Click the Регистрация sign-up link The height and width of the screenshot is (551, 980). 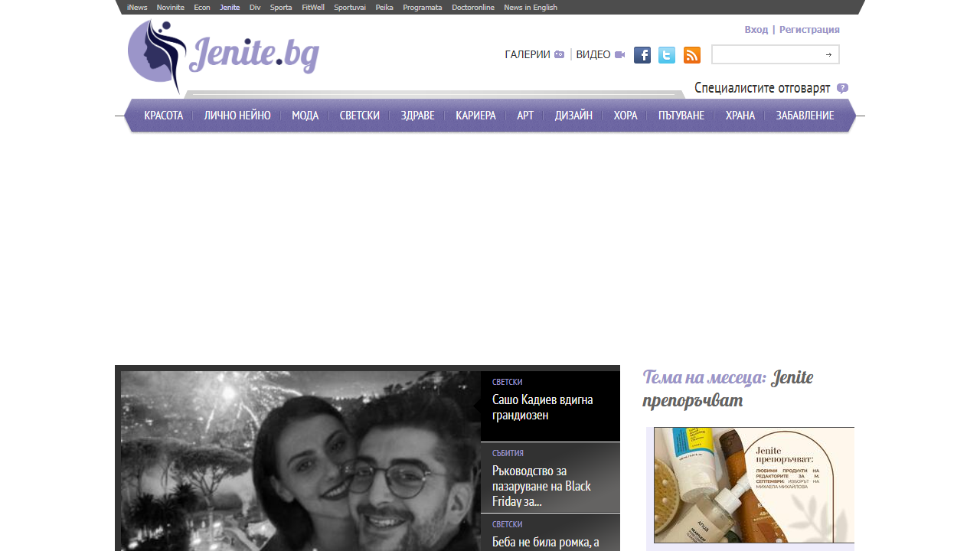click(x=809, y=30)
